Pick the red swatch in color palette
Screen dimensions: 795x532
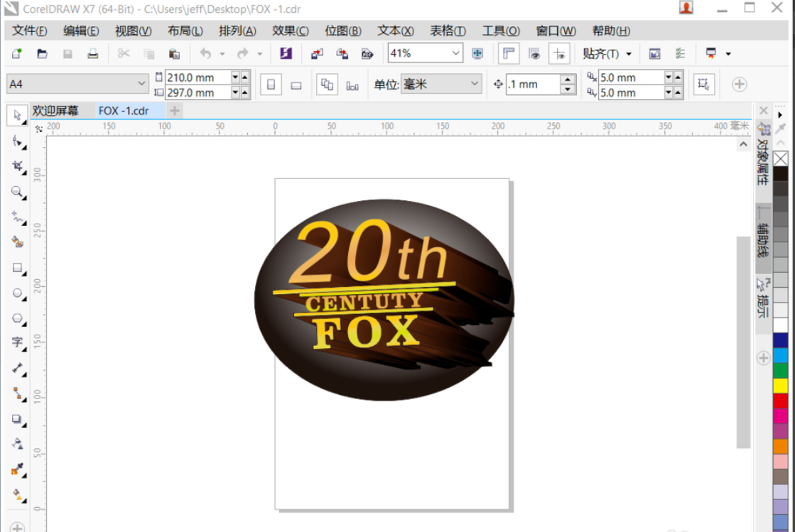pos(780,401)
